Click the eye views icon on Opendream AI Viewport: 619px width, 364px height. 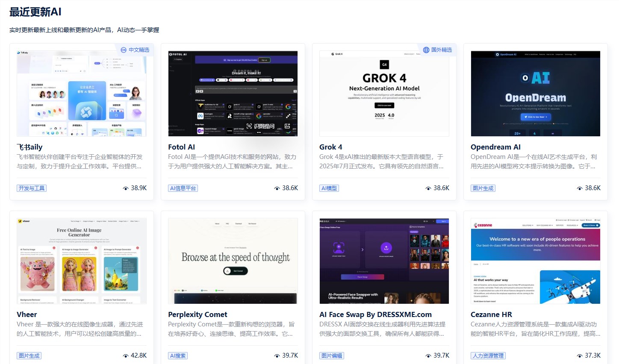580,188
